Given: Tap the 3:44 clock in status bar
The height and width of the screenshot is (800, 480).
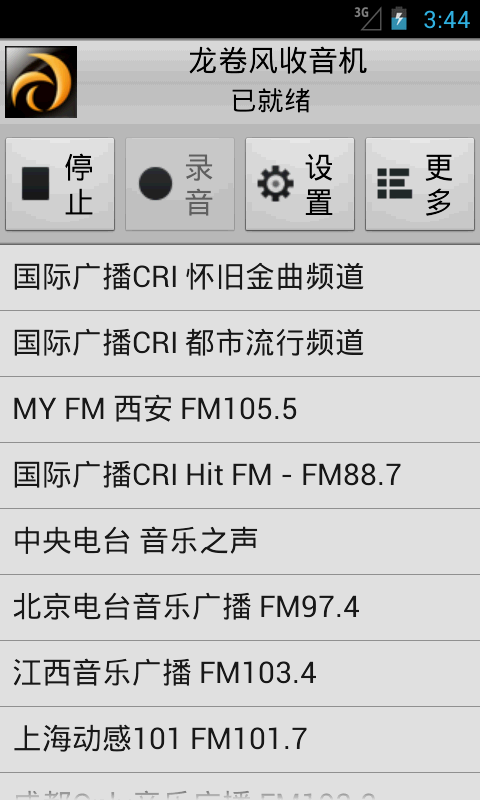Looking at the screenshot, I should (447, 20).
